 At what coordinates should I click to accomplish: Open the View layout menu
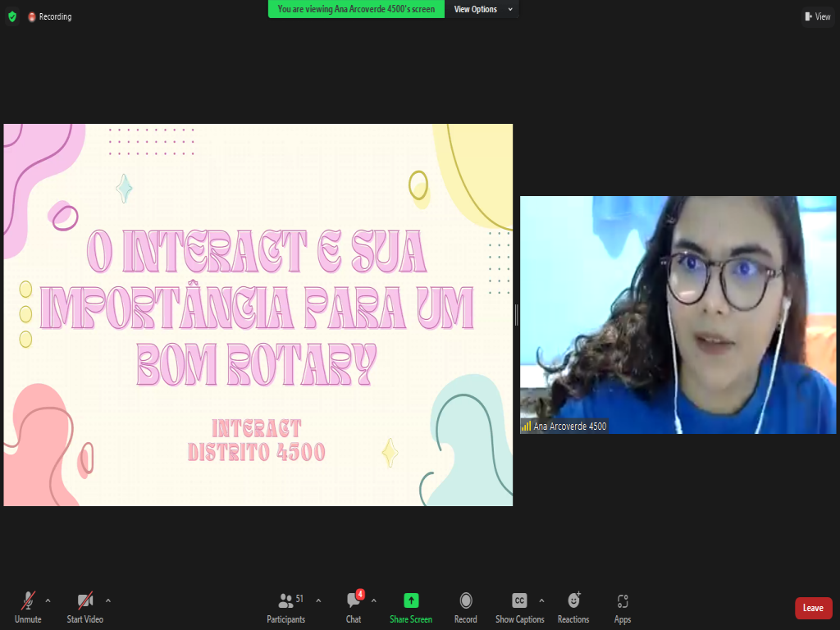click(x=818, y=16)
